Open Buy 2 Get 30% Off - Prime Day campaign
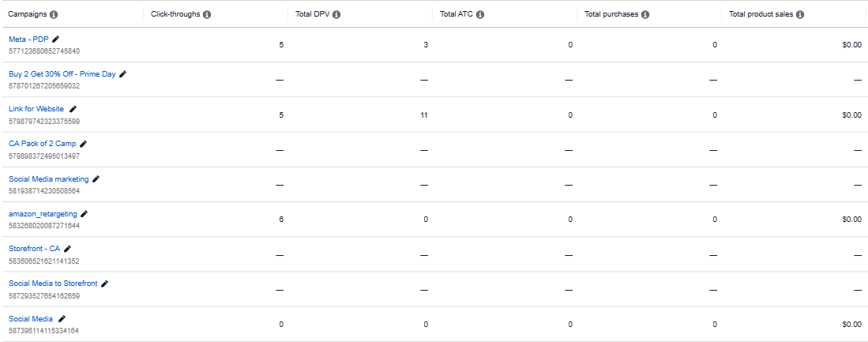The height and width of the screenshot is (342, 868). 62,74
